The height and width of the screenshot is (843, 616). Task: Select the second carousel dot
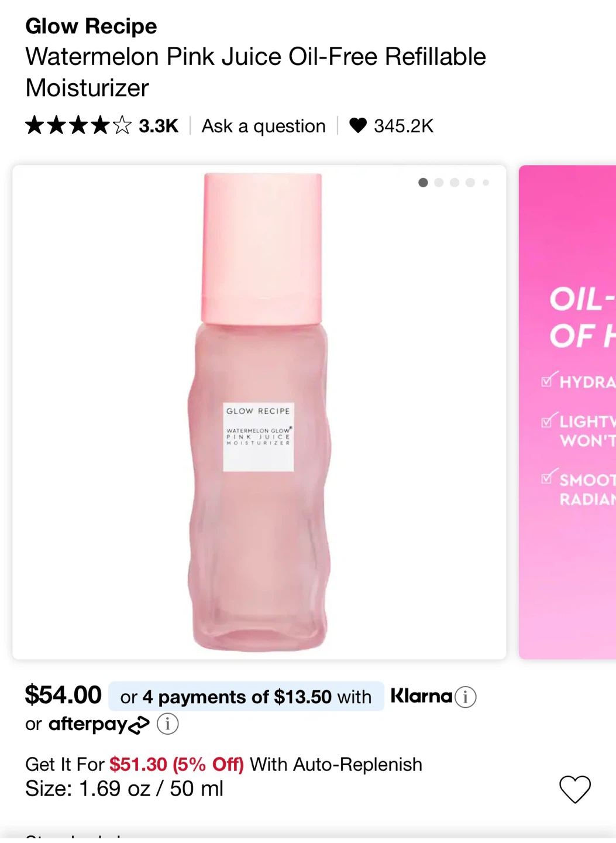click(439, 183)
